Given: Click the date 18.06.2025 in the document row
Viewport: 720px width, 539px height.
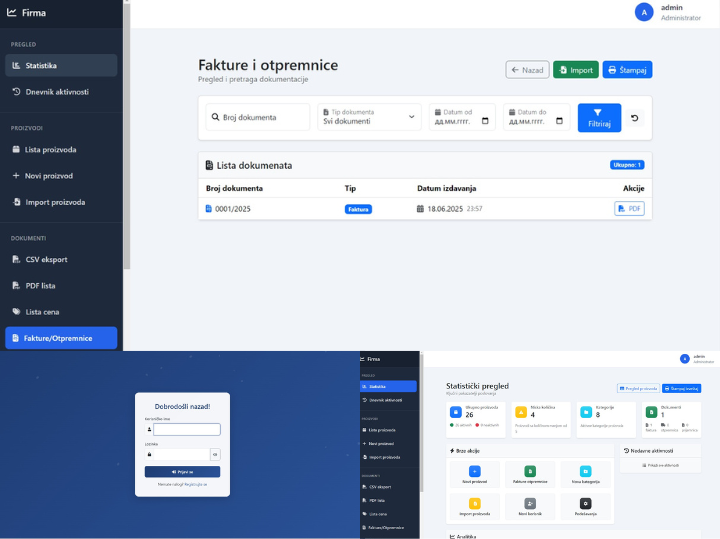Looking at the screenshot, I should (445, 209).
